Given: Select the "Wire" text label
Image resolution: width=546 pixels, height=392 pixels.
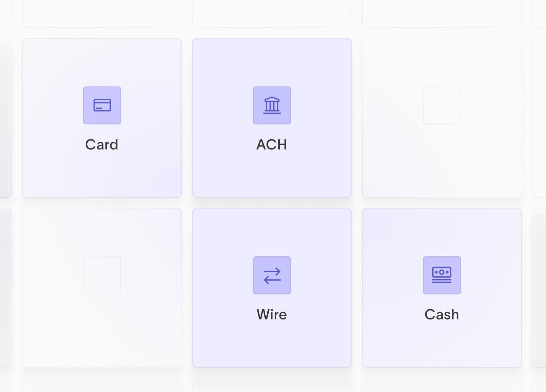Looking at the screenshot, I should (272, 314).
